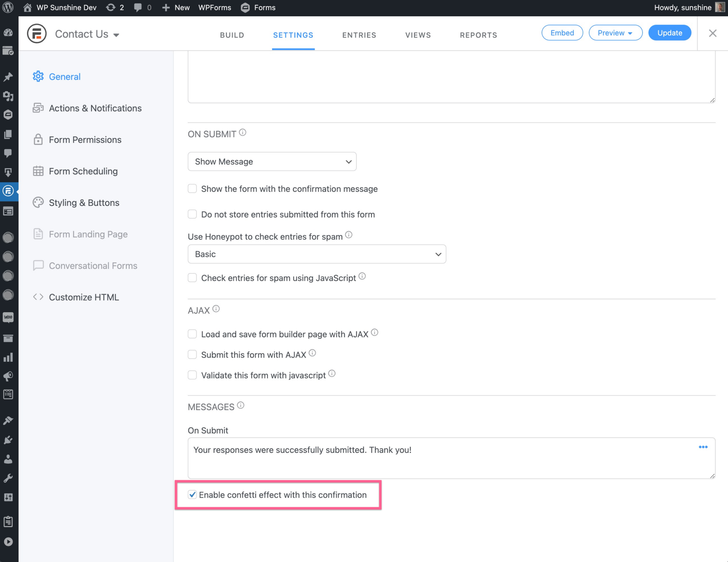Open the honeypot Basic dropdown
This screenshot has height=562, width=728.
316,254
